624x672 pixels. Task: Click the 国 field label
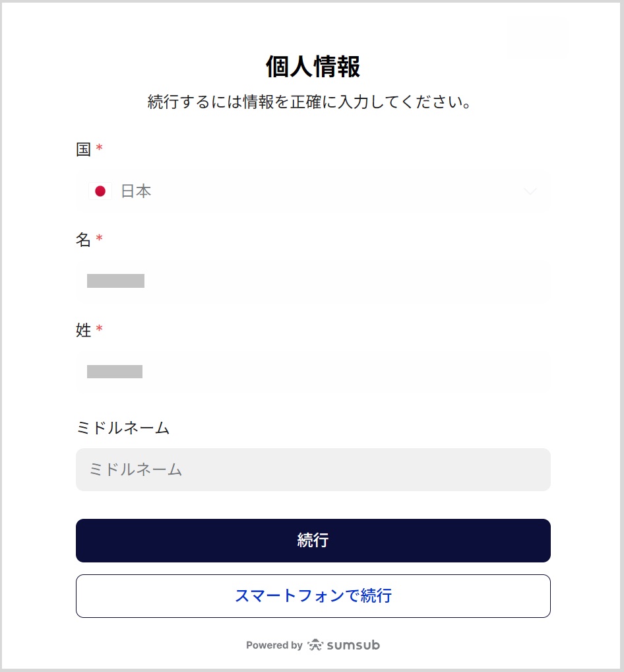click(x=83, y=149)
